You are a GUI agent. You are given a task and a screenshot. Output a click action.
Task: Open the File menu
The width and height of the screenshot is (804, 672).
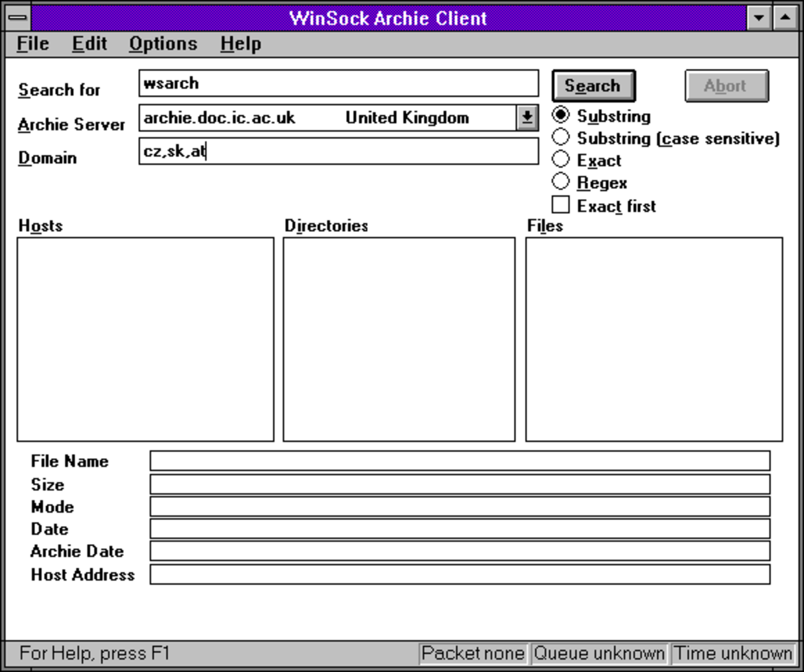(33, 44)
